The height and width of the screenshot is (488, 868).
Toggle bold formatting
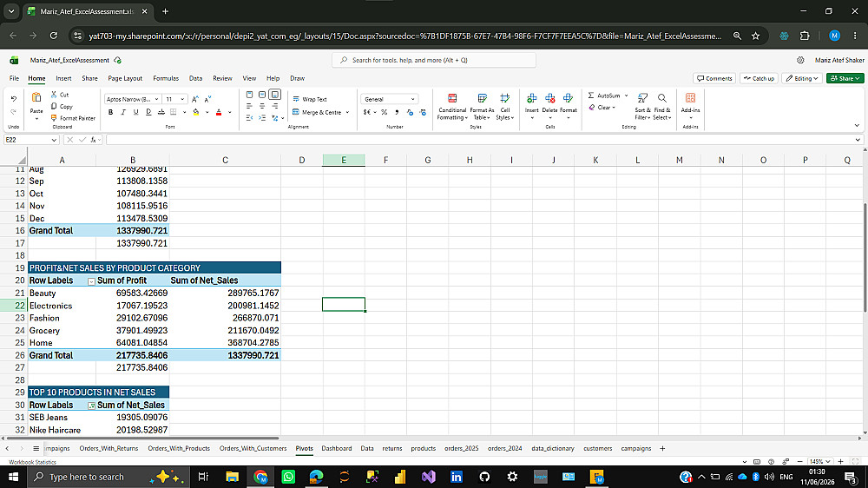(x=111, y=112)
